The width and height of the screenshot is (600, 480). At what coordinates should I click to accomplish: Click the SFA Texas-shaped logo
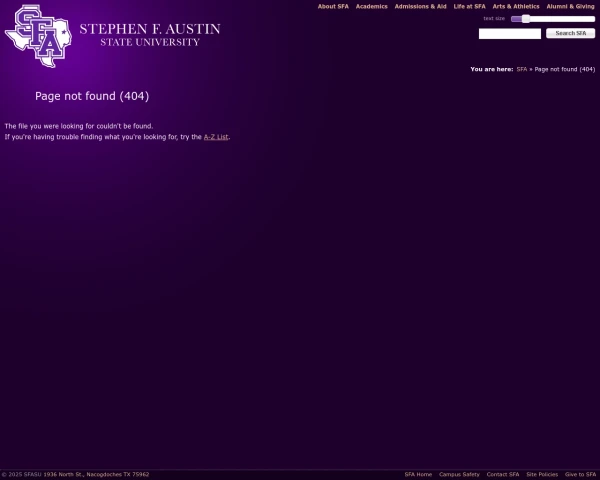point(38,36)
